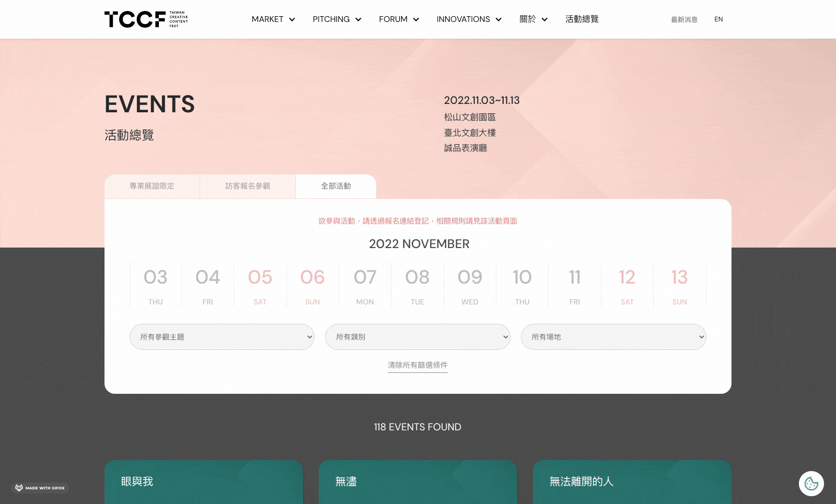Switch to the 專業展證限定 tab

(x=152, y=186)
